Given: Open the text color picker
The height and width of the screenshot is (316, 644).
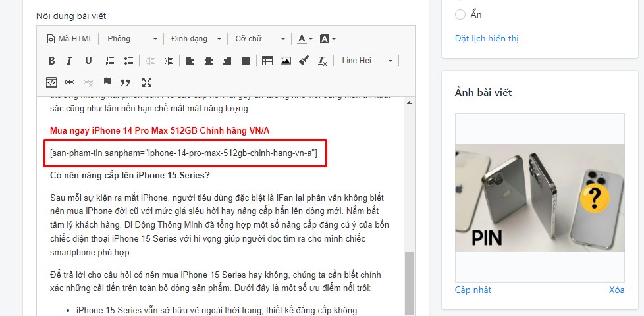Looking at the screenshot, I should [305, 39].
